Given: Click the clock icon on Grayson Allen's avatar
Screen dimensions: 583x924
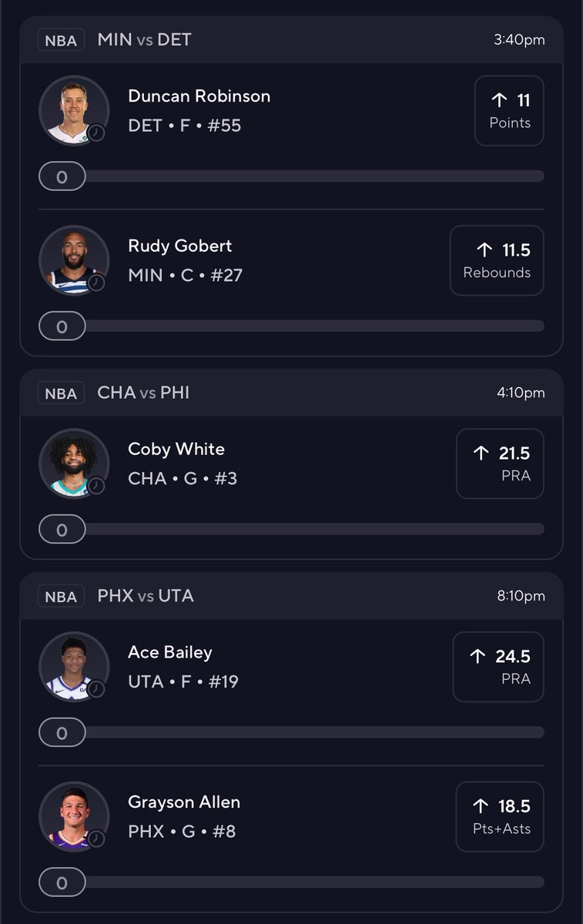Looking at the screenshot, I should (96, 839).
